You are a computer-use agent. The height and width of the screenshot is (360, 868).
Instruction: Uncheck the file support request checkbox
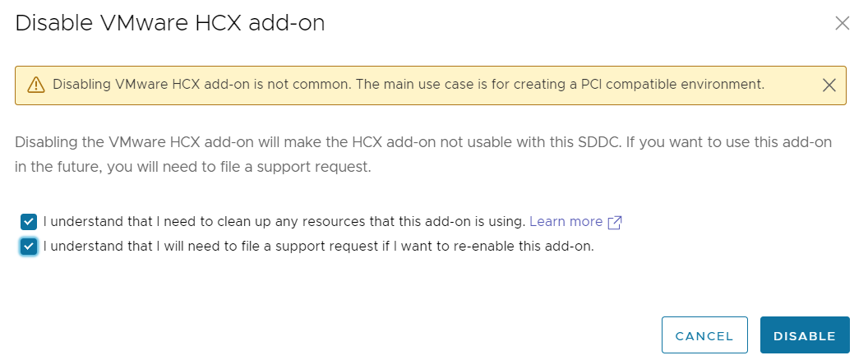(x=29, y=247)
